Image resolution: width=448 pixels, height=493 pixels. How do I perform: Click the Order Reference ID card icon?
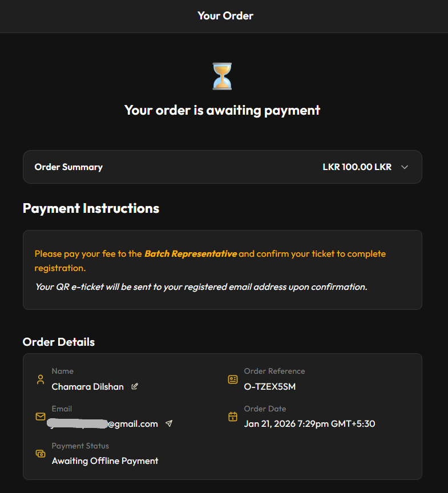pyautogui.click(x=233, y=379)
